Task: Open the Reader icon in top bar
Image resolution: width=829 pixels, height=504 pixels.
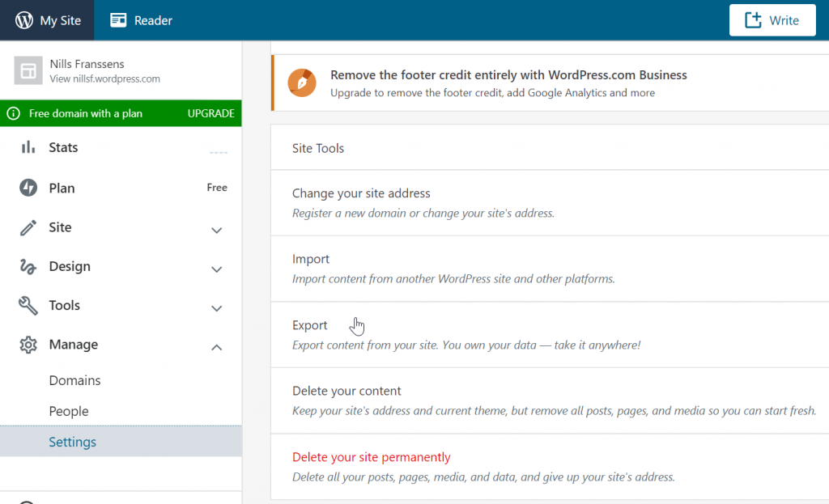Action: tap(118, 20)
